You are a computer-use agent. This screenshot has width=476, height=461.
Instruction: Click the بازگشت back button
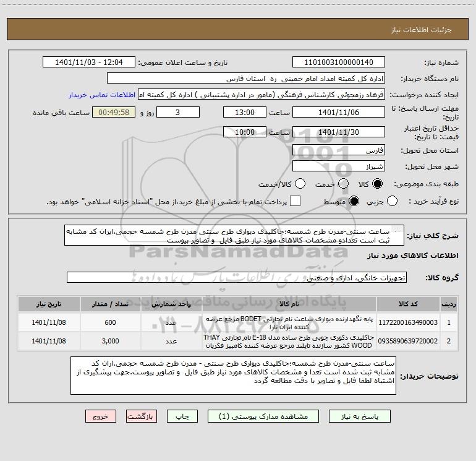click(142, 416)
